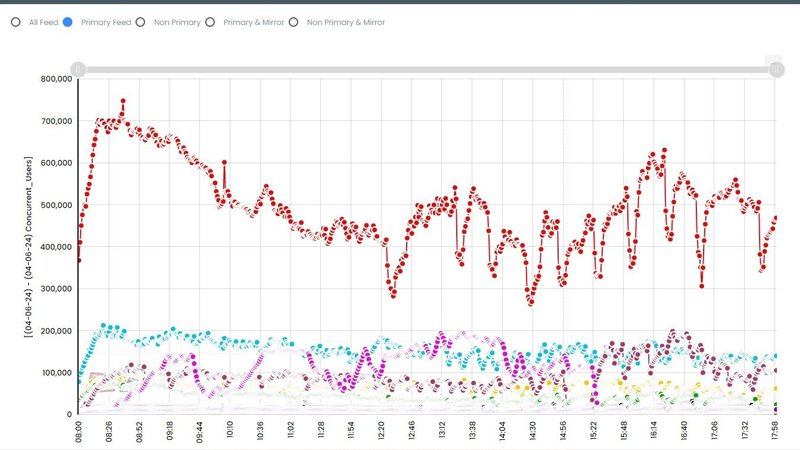The width and height of the screenshot is (800, 450).
Task: Click the left handle of the range slider
Action: click(x=78, y=69)
